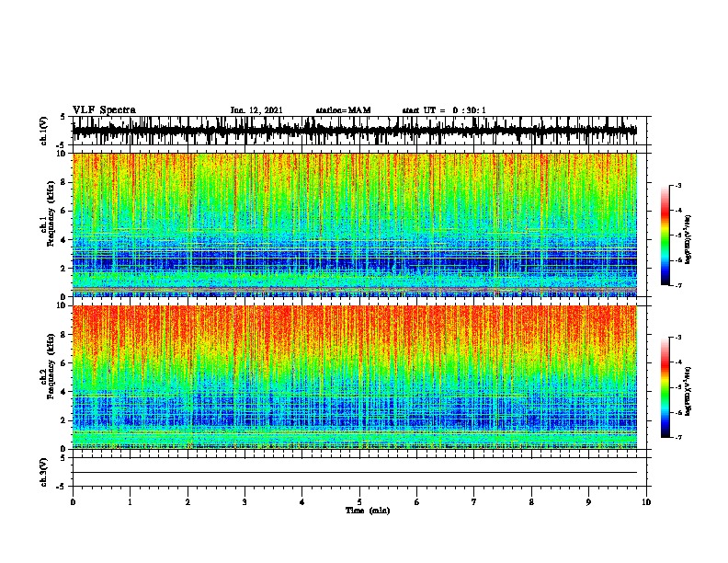Click the flat line in ch.3(V) panel
The width and height of the screenshot is (728, 563).
coord(355,473)
